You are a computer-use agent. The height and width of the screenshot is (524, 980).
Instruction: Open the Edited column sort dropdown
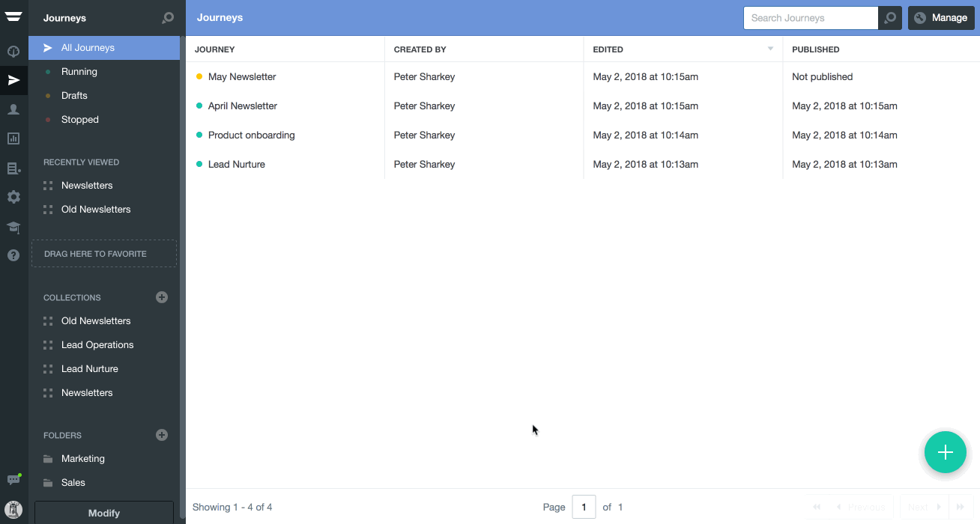(x=770, y=49)
